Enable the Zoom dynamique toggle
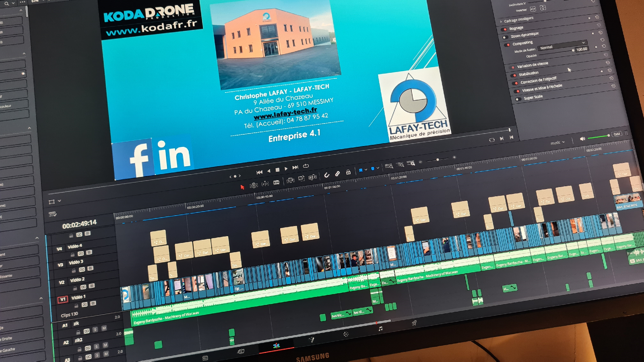The height and width of the screenshot is (362, 644). pyautogui.click(x=506, y=37)
